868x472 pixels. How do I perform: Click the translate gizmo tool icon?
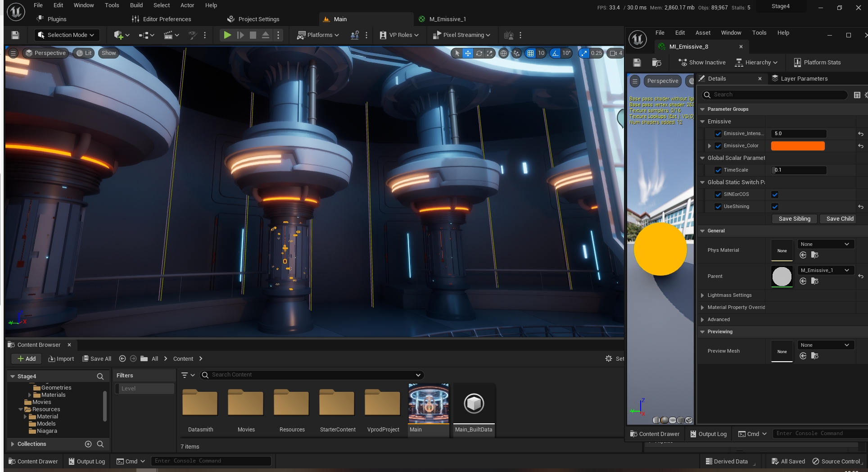click(x=468, y=53)
